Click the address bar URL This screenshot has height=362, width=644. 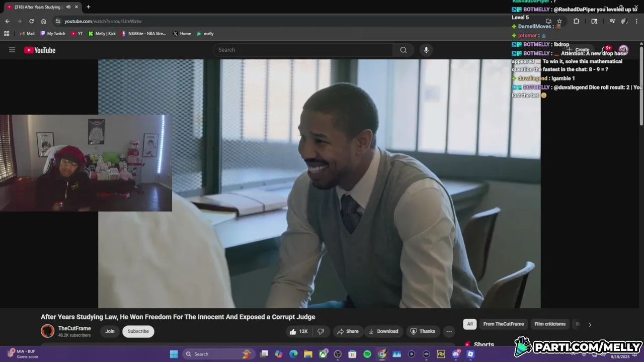[103, 21]
